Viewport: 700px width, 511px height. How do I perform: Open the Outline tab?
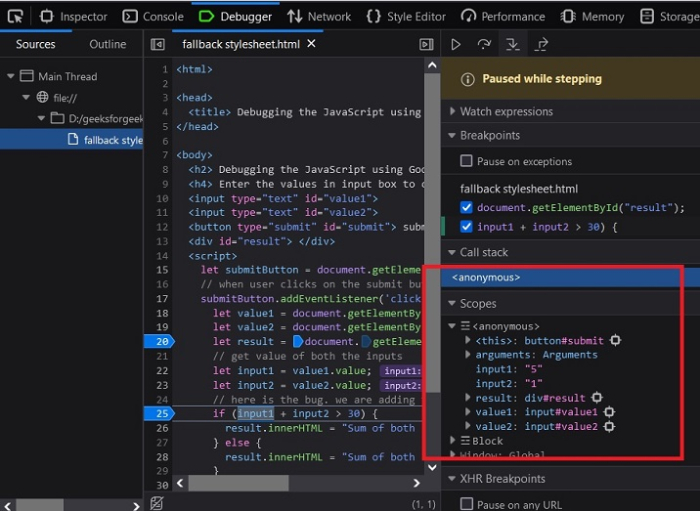pyautogui.click(x=108, y=44)
